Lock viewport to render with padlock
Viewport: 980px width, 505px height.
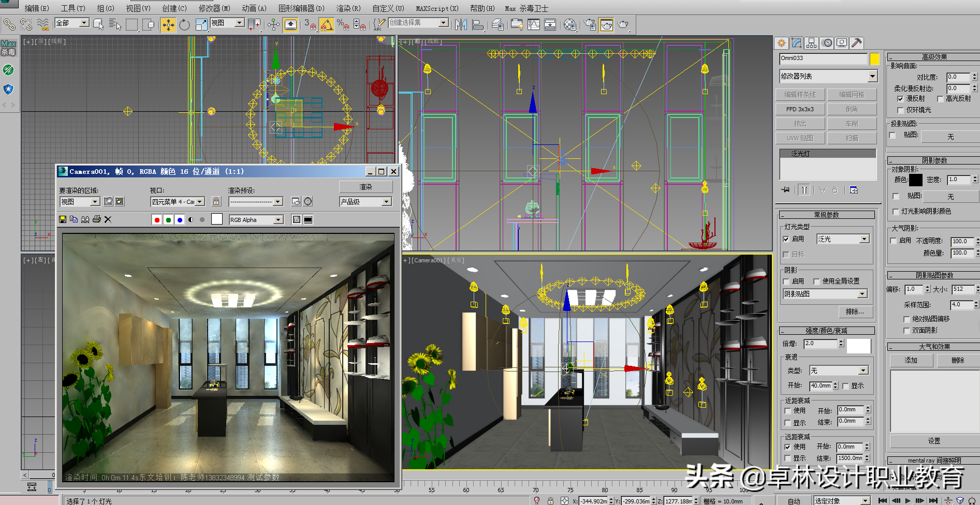pyautogui.click(x=216, y=201)
